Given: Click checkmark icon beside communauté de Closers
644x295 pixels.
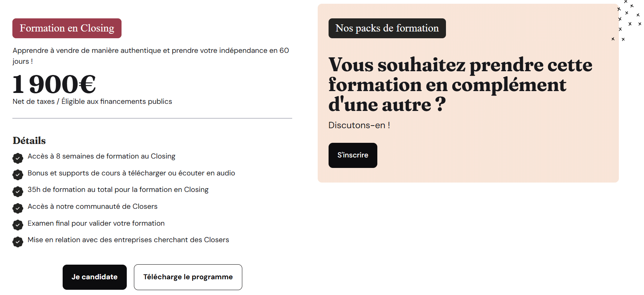Looking at the screenshot, I should pyautogui.click(x=18, y=208).
